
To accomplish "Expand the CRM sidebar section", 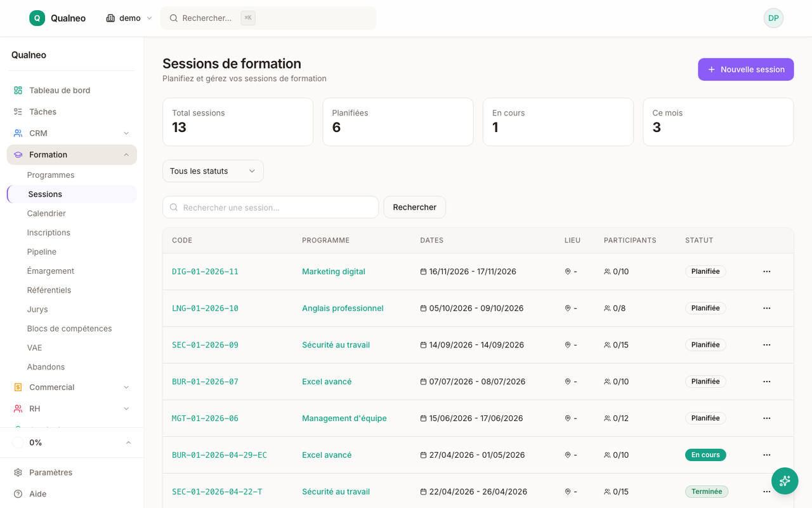I will (x=72, y=133).
